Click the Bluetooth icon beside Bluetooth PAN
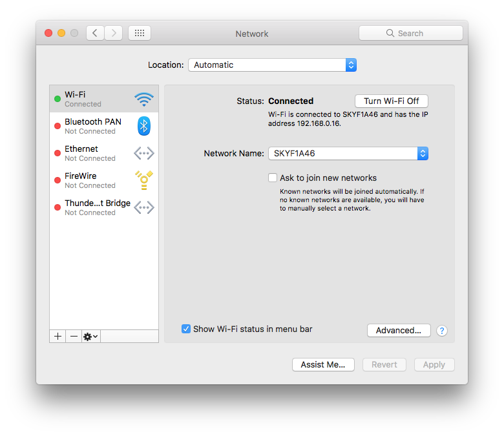The image size is (504, 436). point(144,126)
